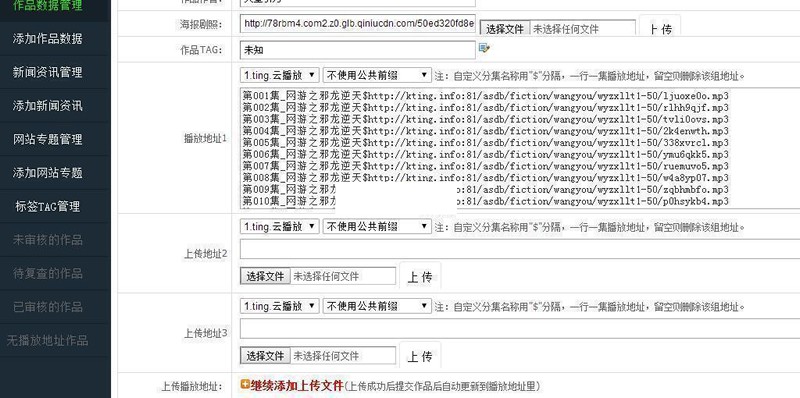Go to 新闻资讯管理 menu item

tap(47, 72)
